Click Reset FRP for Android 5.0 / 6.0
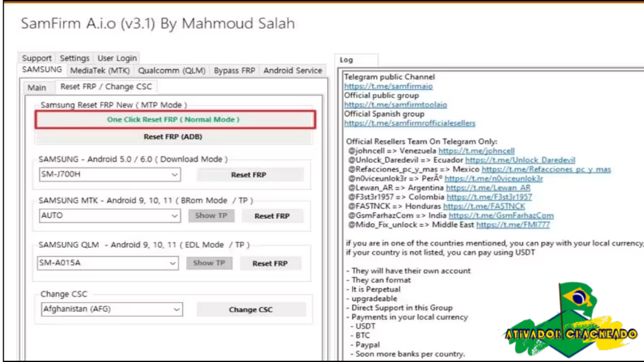644x362 pixels. (x=249, y=175)
